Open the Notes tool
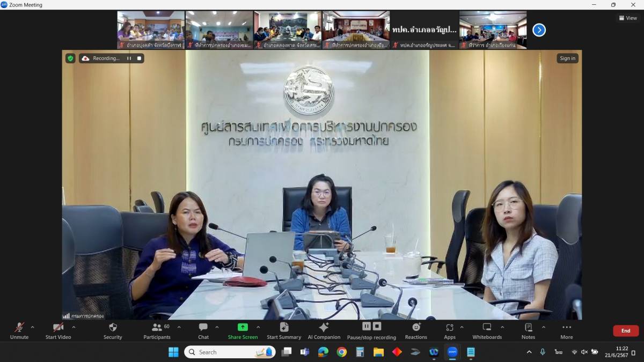 [528, 330]
